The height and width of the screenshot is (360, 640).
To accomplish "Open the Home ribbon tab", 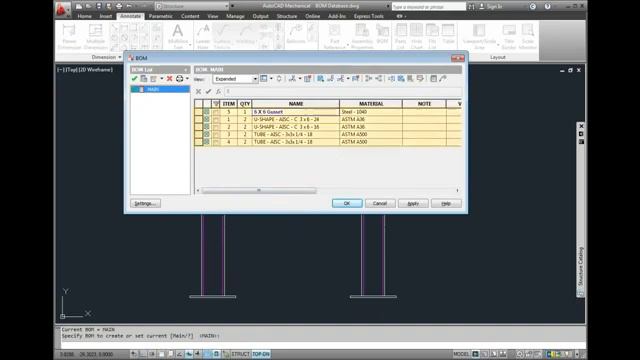I will coord(84,16).
